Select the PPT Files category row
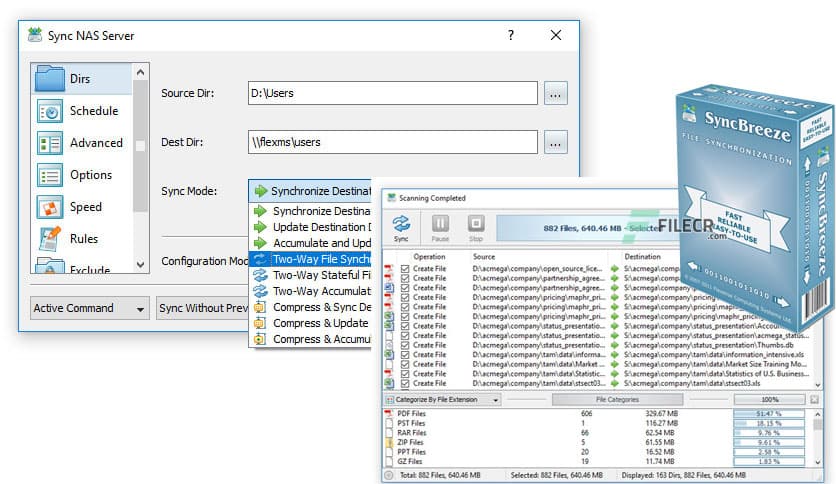This screenshot has height=484, width=836. tap(597, 452)
